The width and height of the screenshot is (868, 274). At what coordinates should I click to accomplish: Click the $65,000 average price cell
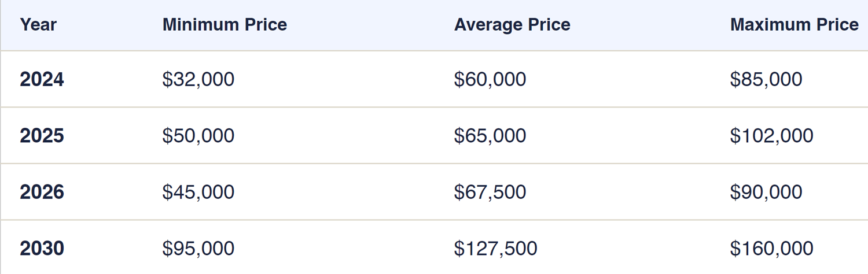[x=490, y=136]
